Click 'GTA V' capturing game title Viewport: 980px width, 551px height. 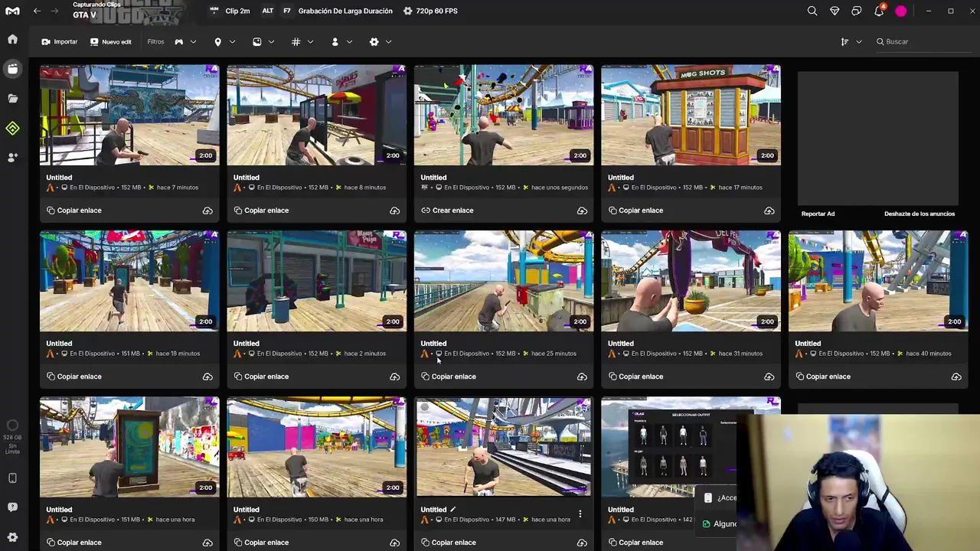click(84, 15)
